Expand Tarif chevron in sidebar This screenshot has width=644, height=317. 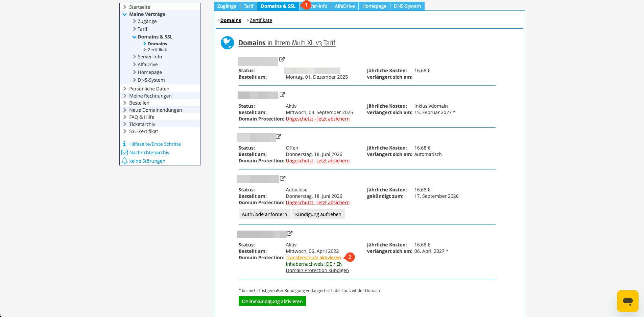coord(135,29)
